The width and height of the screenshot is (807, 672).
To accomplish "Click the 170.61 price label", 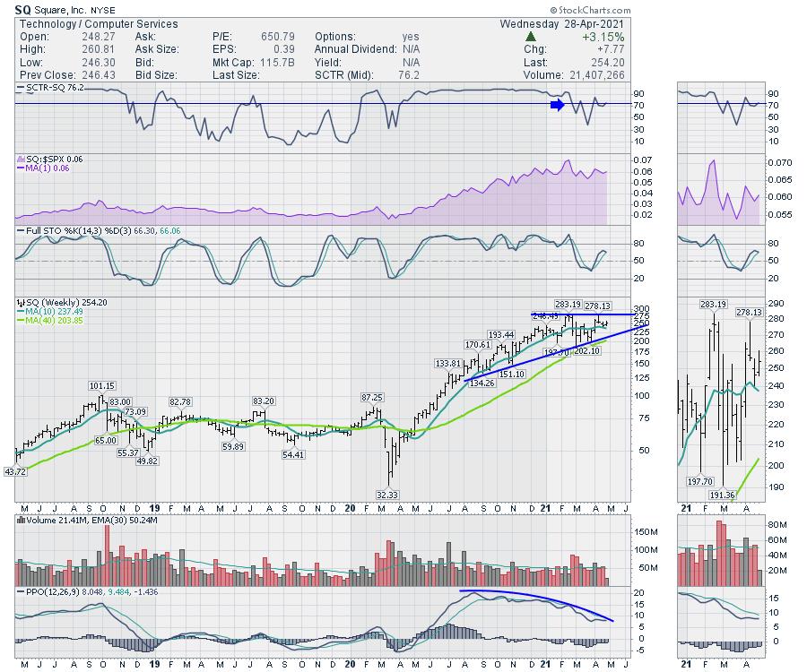I will coord(478,344).
